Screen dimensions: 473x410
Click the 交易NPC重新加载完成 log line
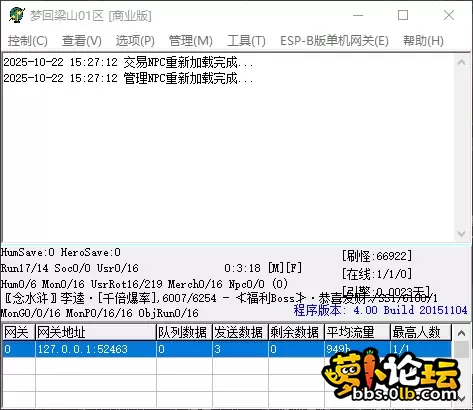128,62
